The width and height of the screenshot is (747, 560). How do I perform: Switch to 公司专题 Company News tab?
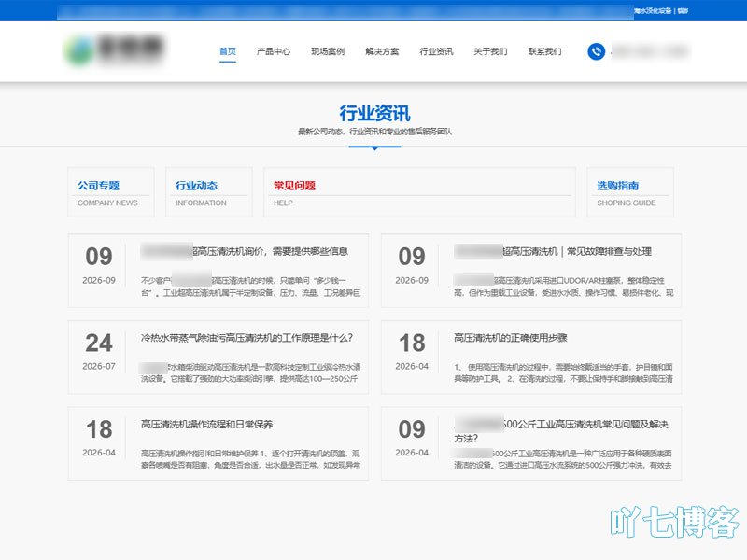(x=111, y=192)
